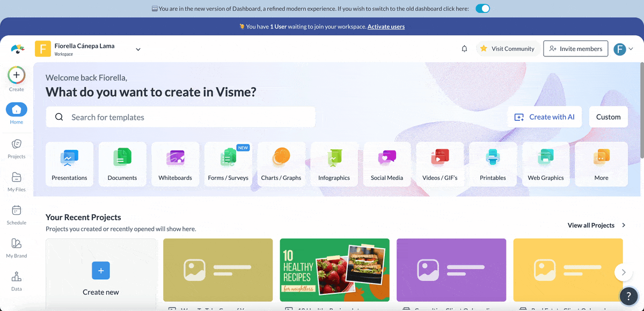Screen dimensions: 644x311
Task: Go to Projects in sidebar
Action: pyautogui.click(x=17, y=148)
